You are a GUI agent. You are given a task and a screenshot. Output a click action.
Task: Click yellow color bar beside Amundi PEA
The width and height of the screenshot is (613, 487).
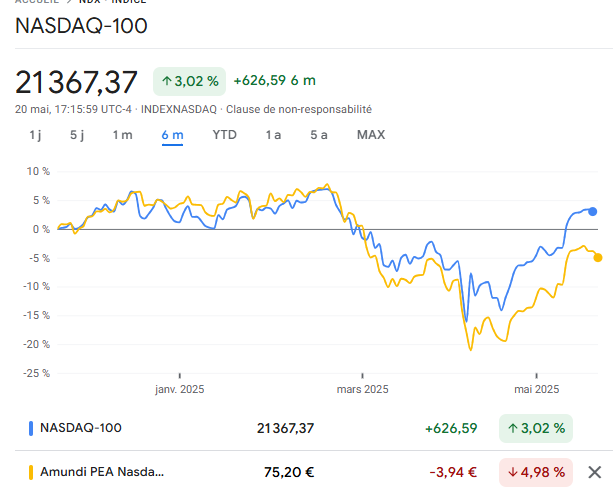31,472
